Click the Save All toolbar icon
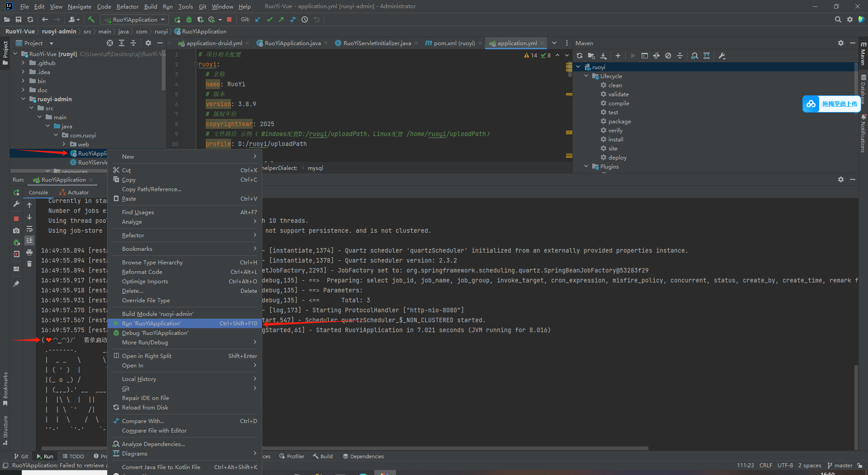The image size is (868, 475). click(19, 19)
